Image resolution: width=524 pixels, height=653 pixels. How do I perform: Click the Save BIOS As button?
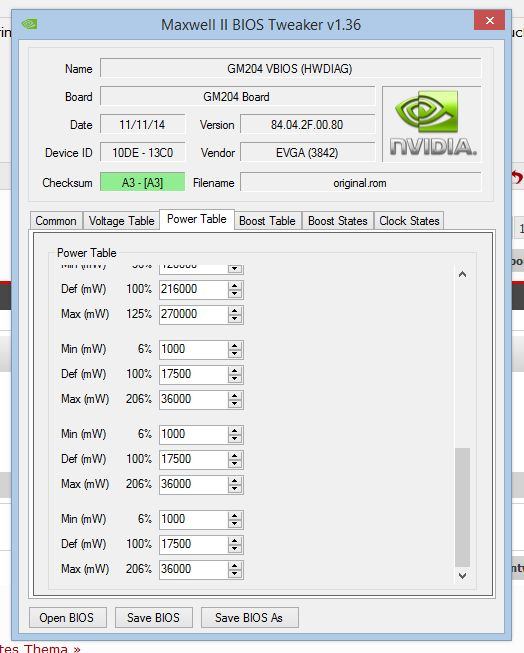coord(249,618)
